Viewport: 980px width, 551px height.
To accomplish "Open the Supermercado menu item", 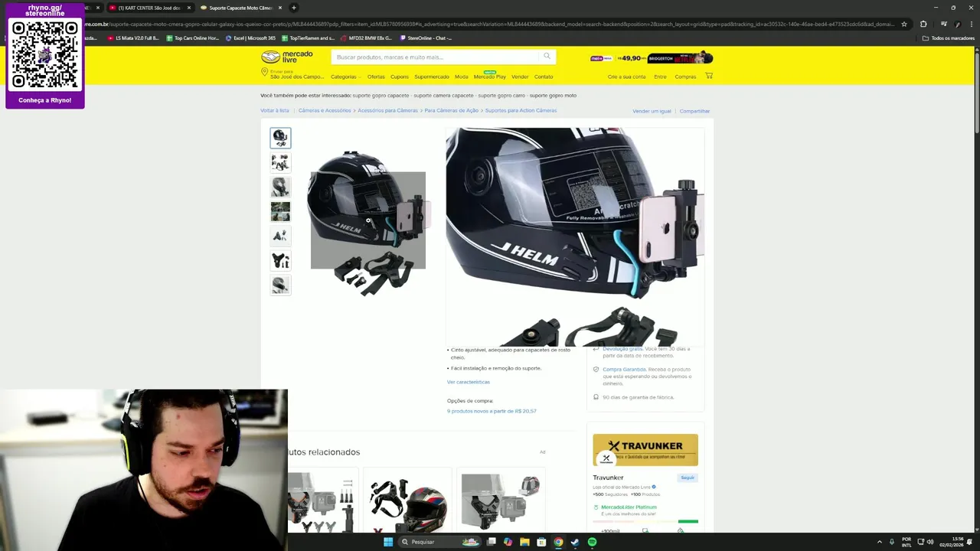I will tap(432, 77).
